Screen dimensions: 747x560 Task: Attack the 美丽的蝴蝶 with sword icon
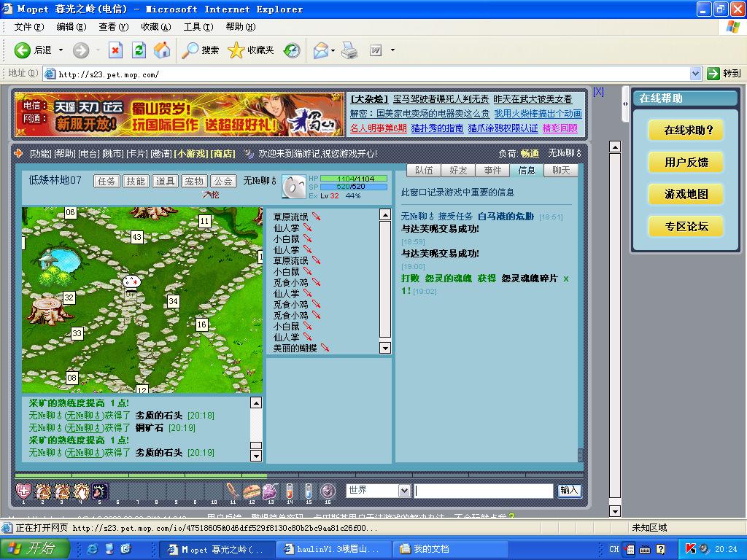(325, 348)
